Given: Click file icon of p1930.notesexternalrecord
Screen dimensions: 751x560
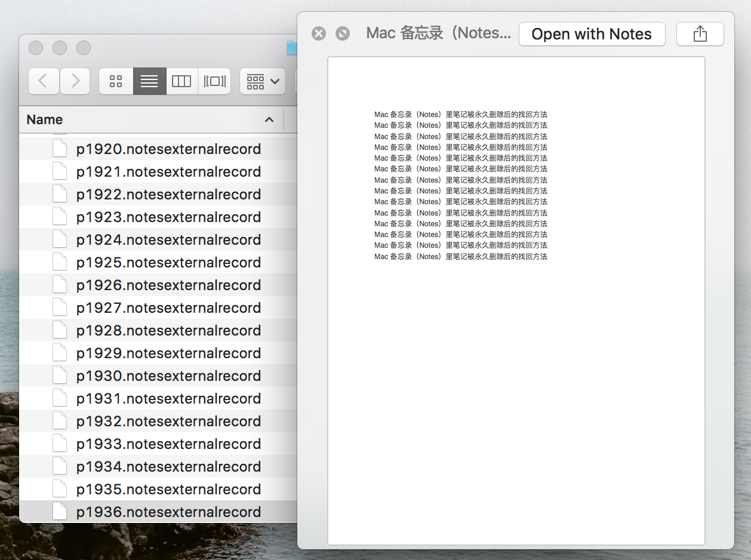Looking at the screenshot, I should point(60,375).
